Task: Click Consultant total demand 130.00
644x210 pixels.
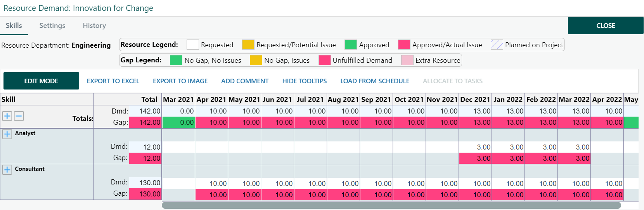Action: pos(145,183)
